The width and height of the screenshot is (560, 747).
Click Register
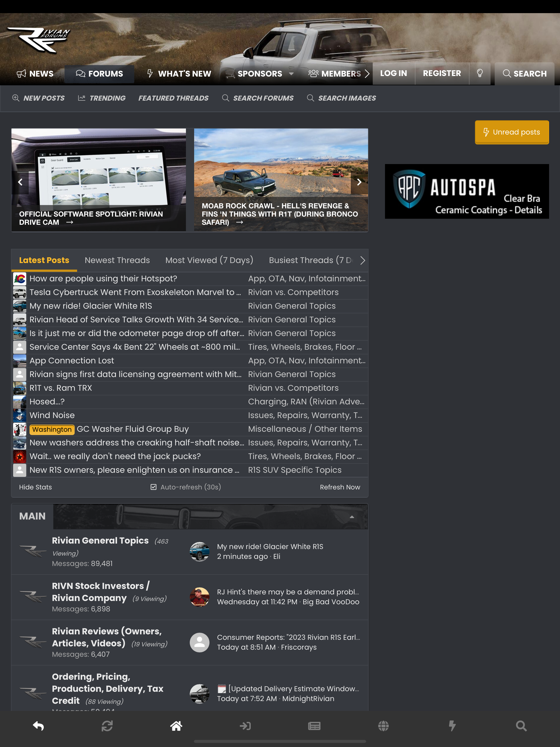coord(442,73)
